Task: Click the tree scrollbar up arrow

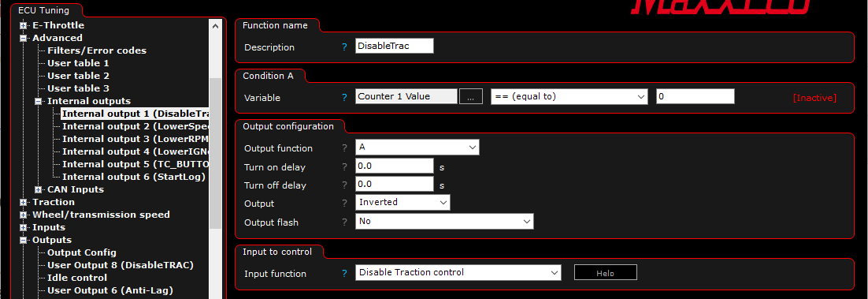Action: click(215, 25)
